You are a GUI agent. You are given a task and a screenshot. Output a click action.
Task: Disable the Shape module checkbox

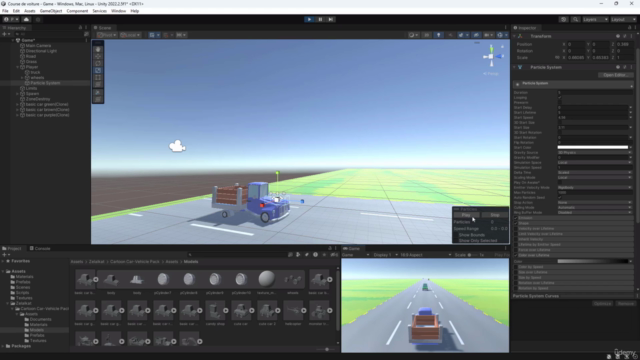pyautogui.click(x=516, y=223)
